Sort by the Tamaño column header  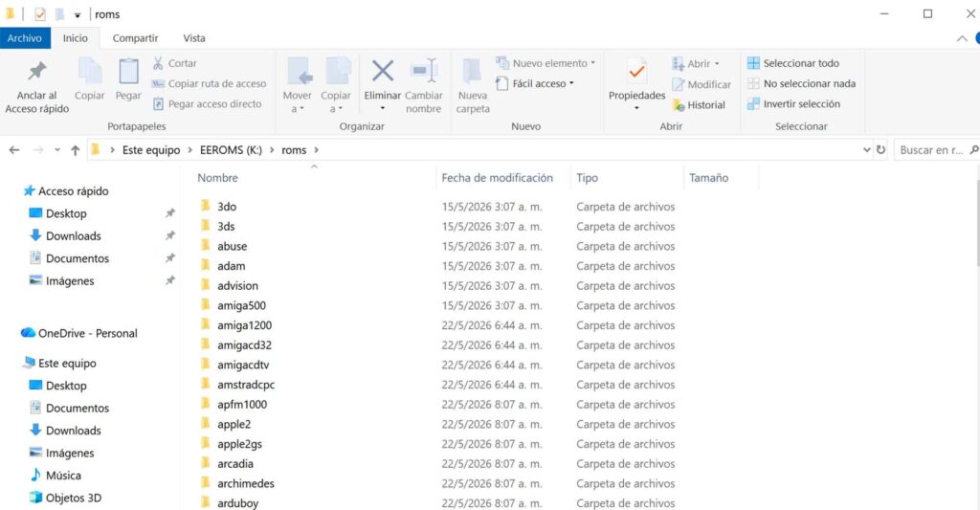tap(709, 178)
